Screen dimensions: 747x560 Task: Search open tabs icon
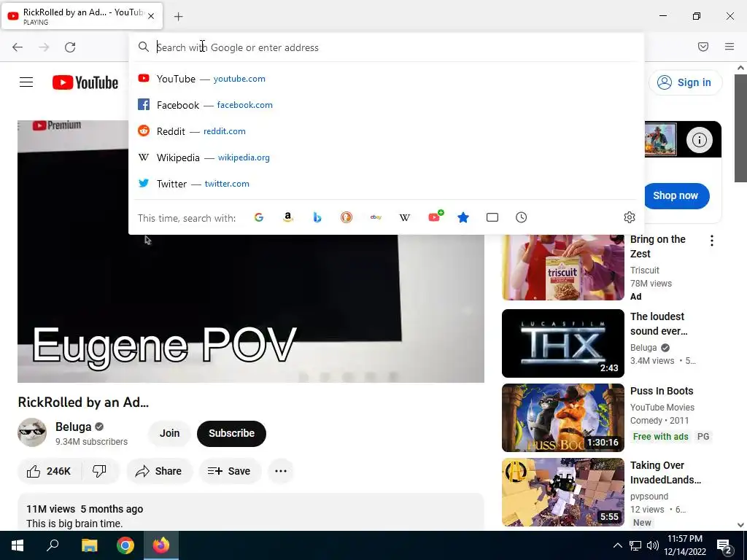492,217
